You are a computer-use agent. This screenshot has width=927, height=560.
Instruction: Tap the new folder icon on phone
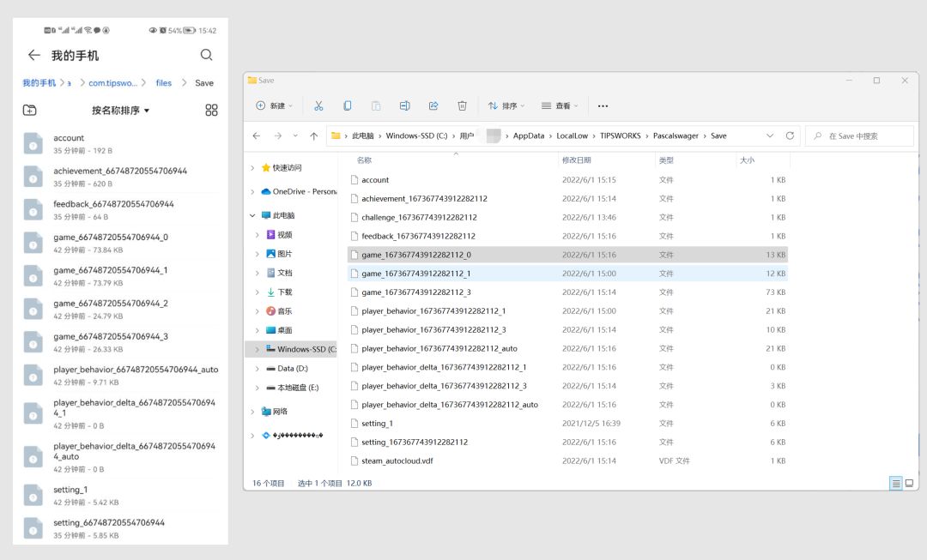[x=30, y=110]
